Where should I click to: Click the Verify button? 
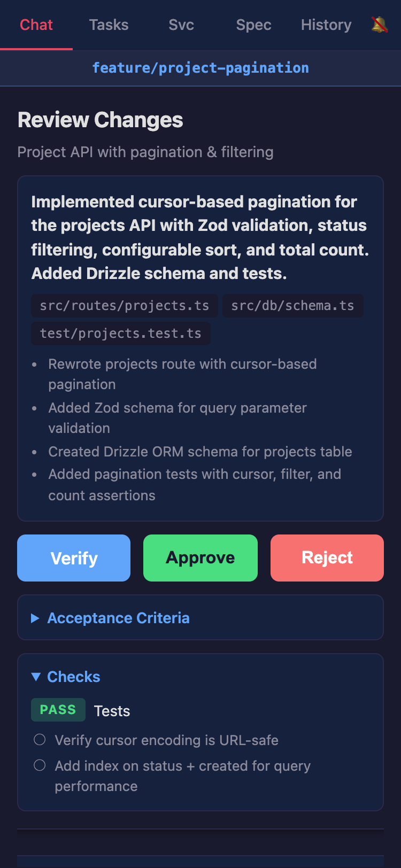click(73, 557)
